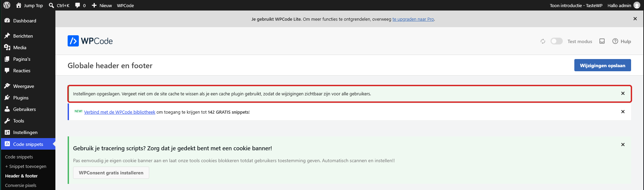Screen dimensions: 644x190
Task: Go to Berichten in sidebar
Action: 28,36
